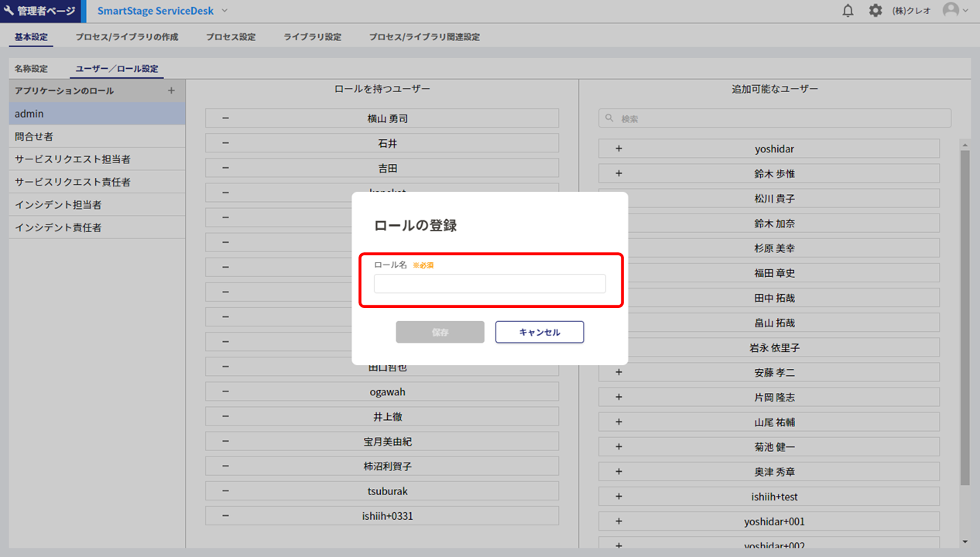Remove 横山 勇司 using the minus icon

pyautogui.click(x=225, y=118)
